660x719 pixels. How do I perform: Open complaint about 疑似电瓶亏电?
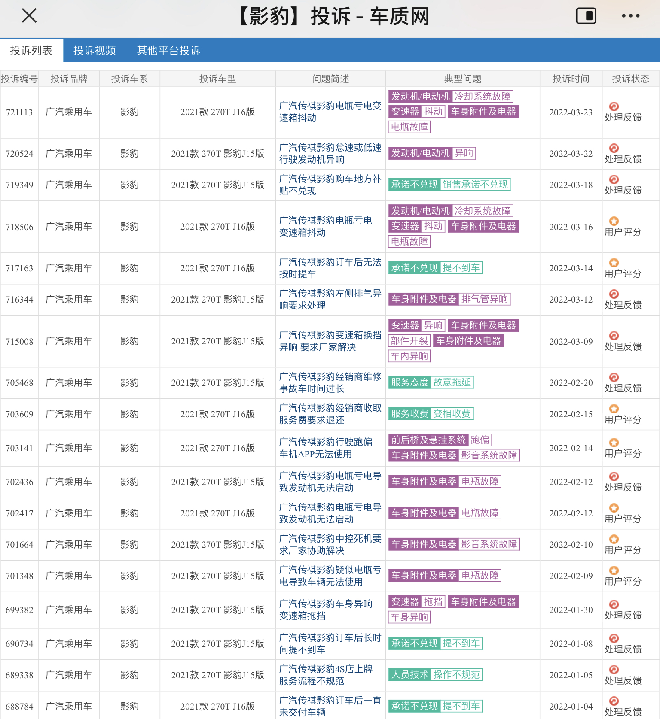coord(330,576)
